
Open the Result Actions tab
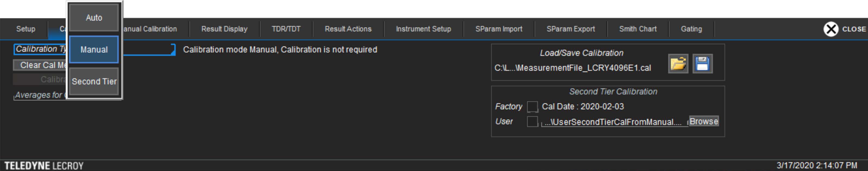348,29
